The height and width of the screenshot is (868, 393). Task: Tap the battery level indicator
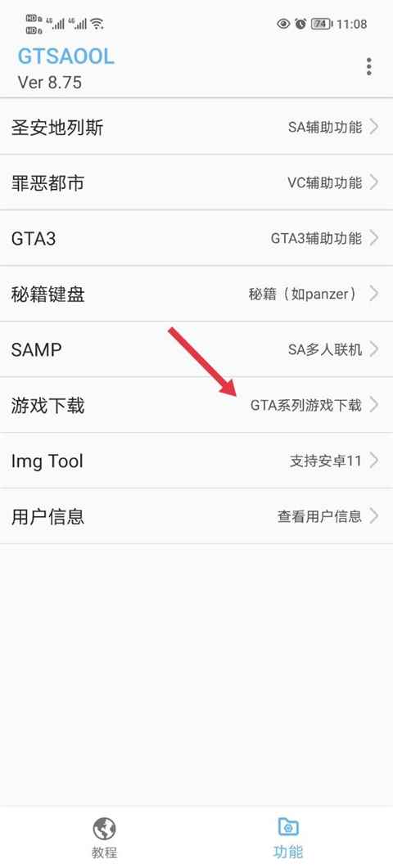[x=322, y=24]
